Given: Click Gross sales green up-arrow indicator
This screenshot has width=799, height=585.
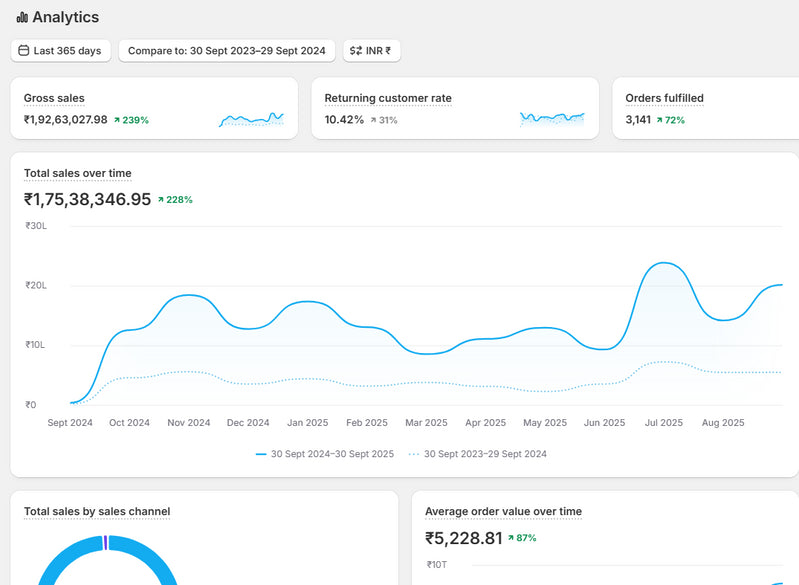Looking at the screenshot, I should 117,120.
